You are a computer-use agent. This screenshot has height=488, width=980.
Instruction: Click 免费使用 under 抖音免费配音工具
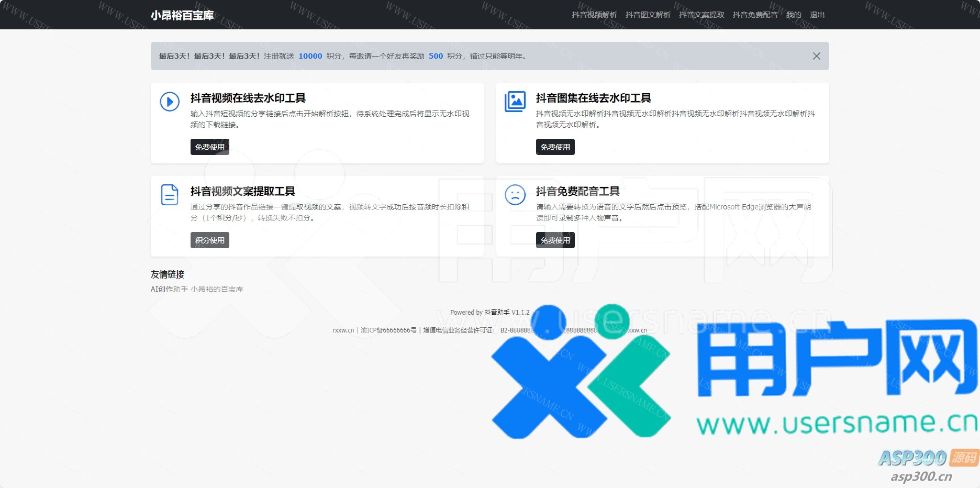click(555, 240)
